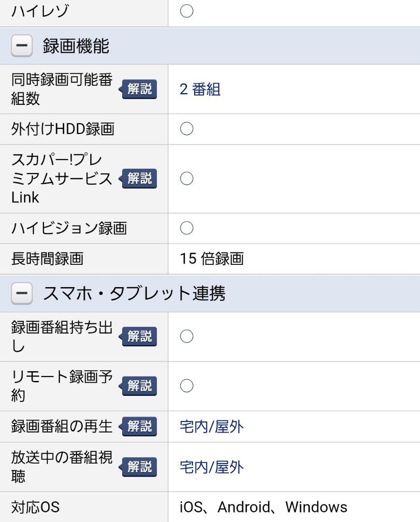Viewport: 420px width, 522px height.
Task: Click the スマホ・タブレット連携 header text
Action: (x=134, y=294)
